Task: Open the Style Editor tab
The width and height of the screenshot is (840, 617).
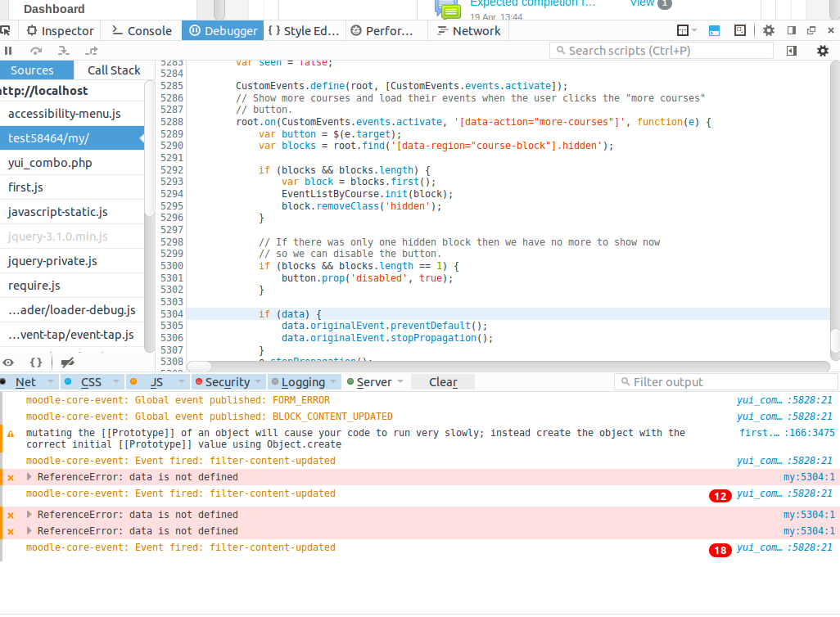Action: (304, 30)
